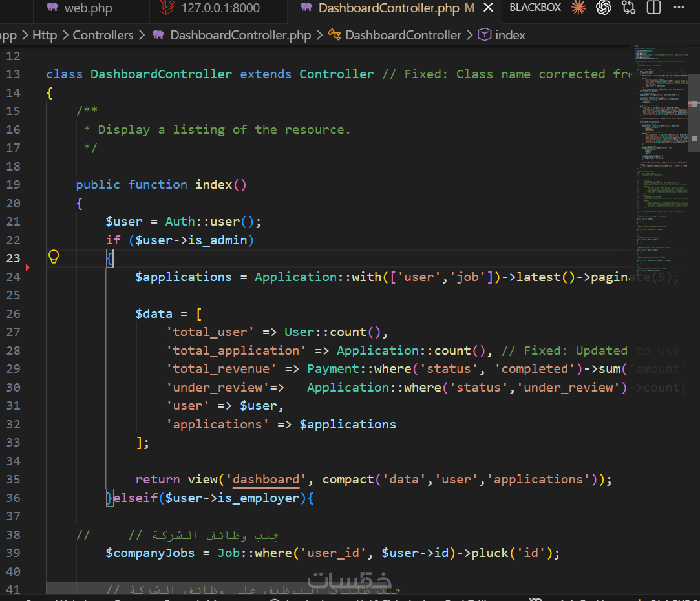The height and width of the screenshot is (601, 700).
Task: Click 'elseif' keyword on line 36
Action: tap(135, 498)
